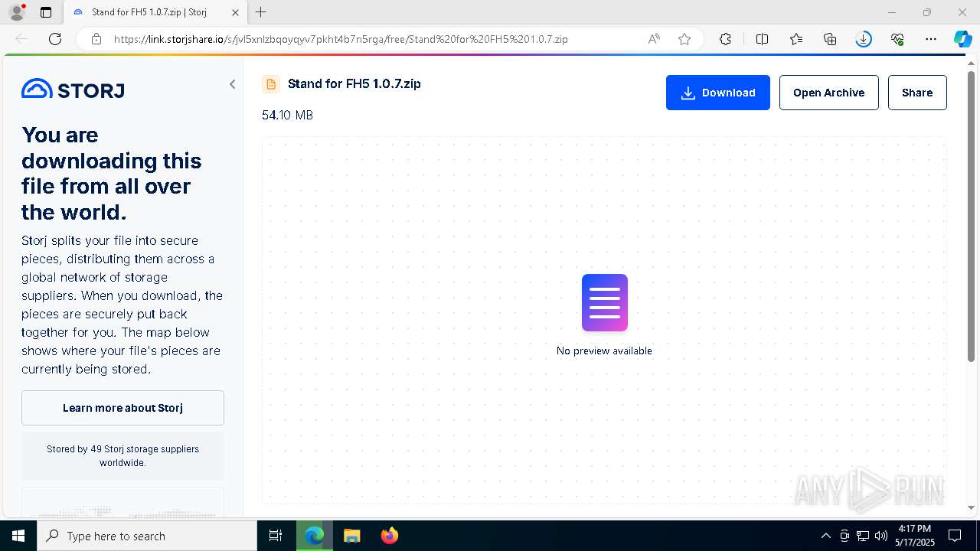This screenshot has height=551, width=980.
Task: Click the Storj logo
Action: [x=73, y=90]
